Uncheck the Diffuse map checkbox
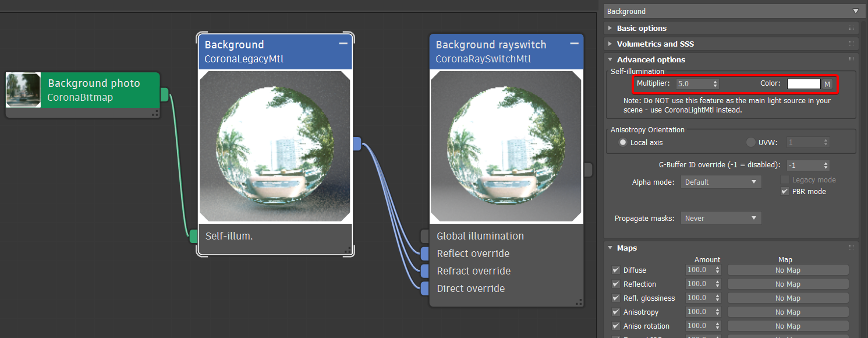The width and height of the screenshot is (868, 338). (615, 270)
